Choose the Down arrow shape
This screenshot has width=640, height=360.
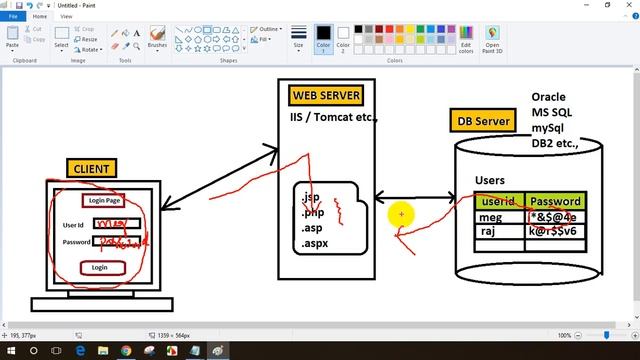click(179, 49)
